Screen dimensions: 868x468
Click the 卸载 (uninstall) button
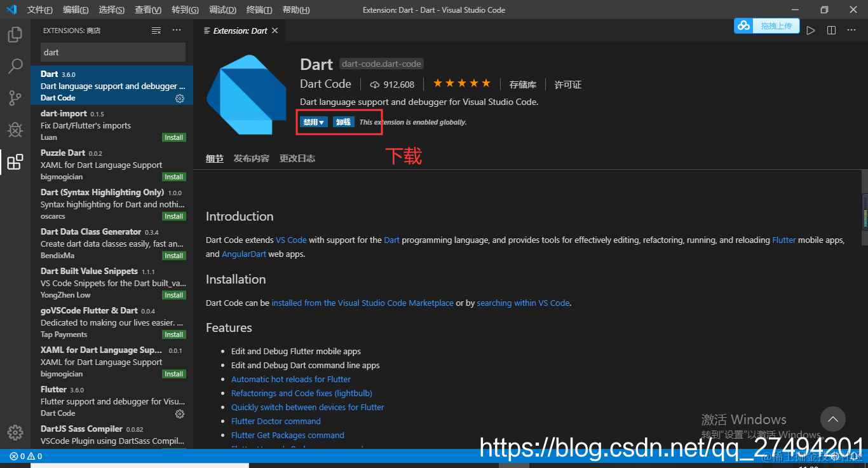point(343,122)
